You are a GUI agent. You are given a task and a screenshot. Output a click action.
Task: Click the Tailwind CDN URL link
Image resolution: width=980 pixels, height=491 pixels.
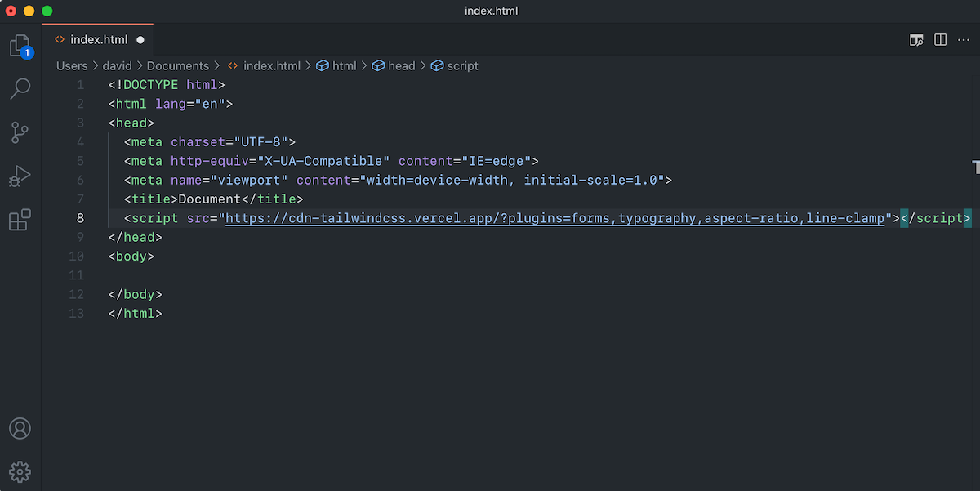(x=555, y=218)
